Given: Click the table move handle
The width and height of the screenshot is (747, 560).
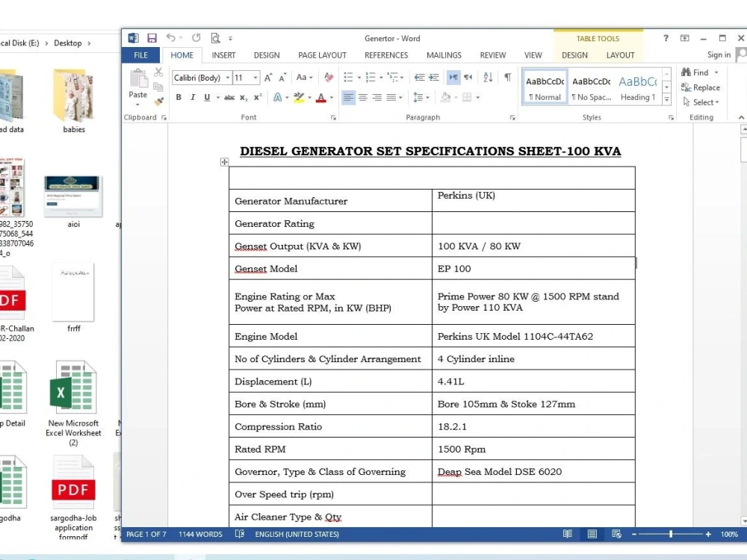Looking at the screenshot, I should pyautogui.click(x=224, y=162).
